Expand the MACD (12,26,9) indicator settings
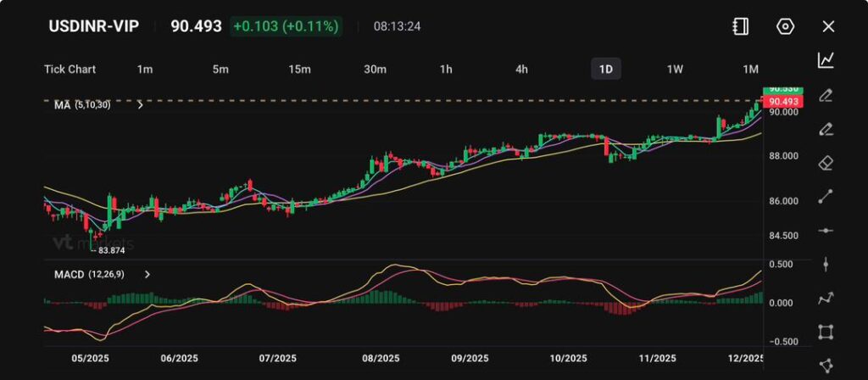Image resolution: width=868 pixels, height=380 pixels. point(147,275)
